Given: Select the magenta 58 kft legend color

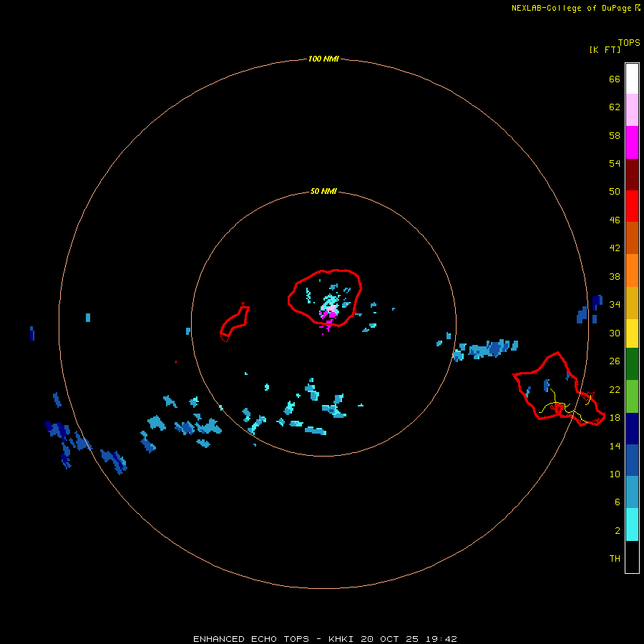Looking at the screenshot, I should (632, 142).
